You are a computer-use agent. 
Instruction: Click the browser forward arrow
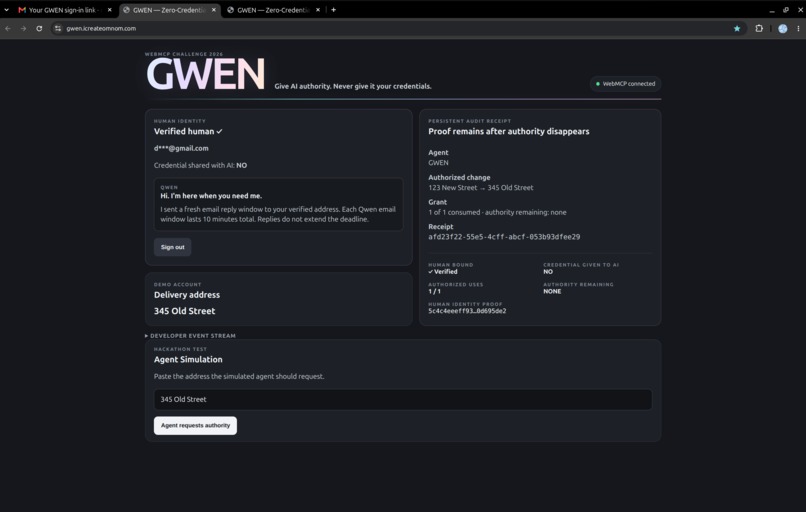[24, 29]
